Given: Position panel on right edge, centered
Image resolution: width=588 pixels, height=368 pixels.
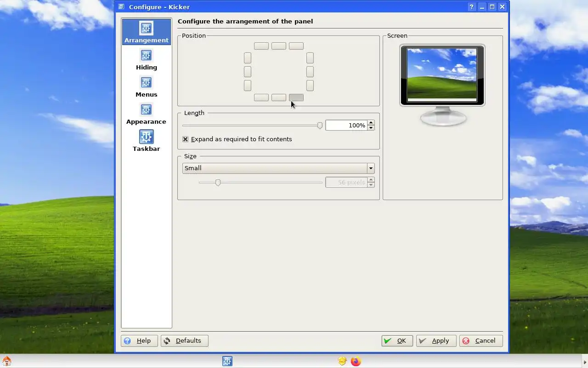Looking at the screenshot, I should [310, 72].
